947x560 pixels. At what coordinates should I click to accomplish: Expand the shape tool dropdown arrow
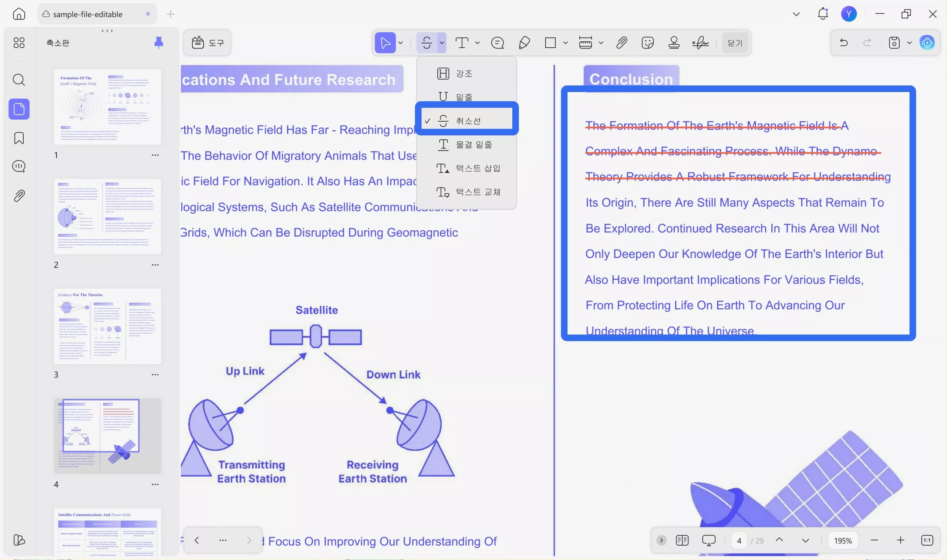(x=565, y=43)
